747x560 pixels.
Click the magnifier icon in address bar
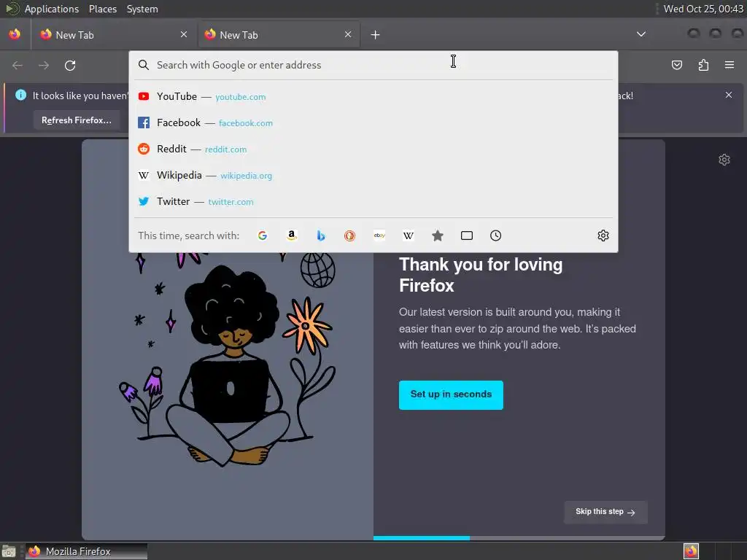(144, 65)
